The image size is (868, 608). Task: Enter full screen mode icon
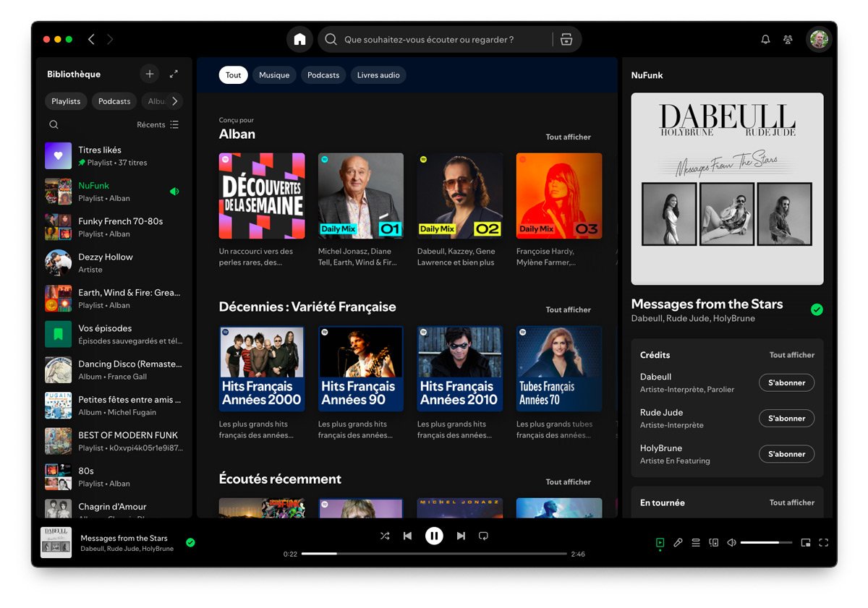click(x=823, y=543)
